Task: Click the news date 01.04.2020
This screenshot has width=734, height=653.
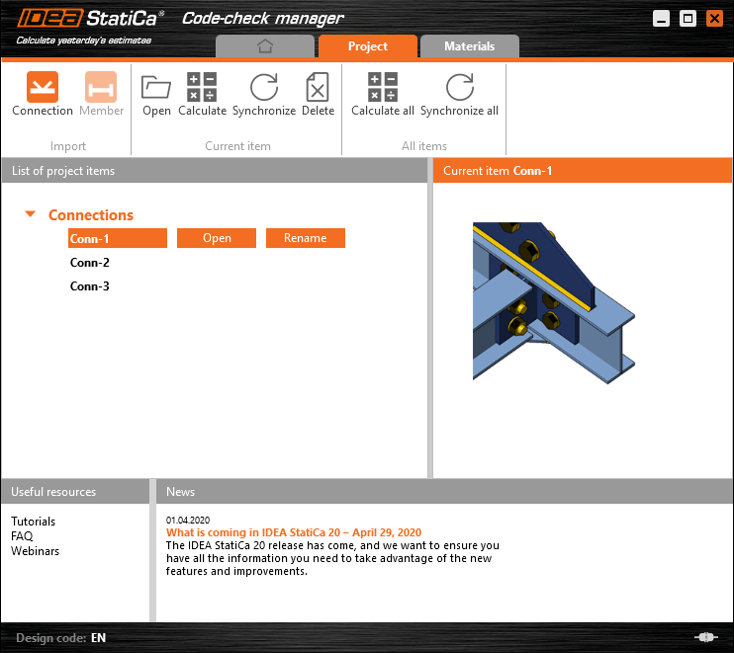Action: [x=188, y=520]
